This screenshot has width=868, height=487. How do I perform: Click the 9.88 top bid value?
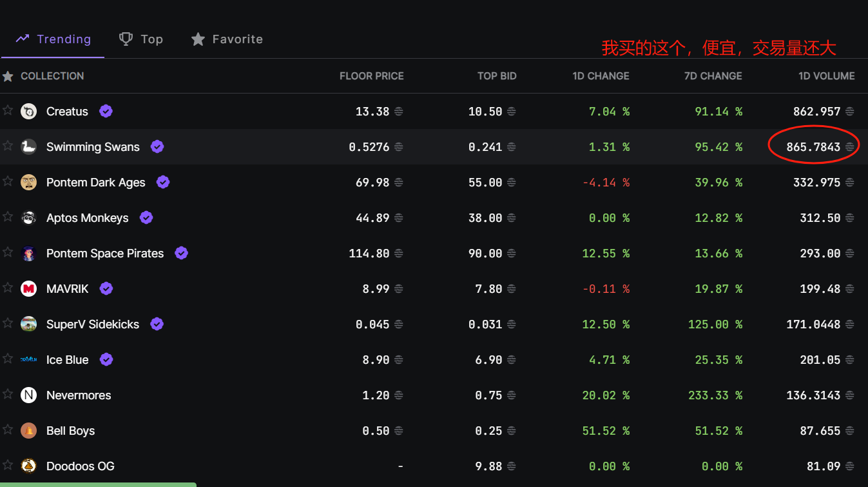click(x=488, y=466)
